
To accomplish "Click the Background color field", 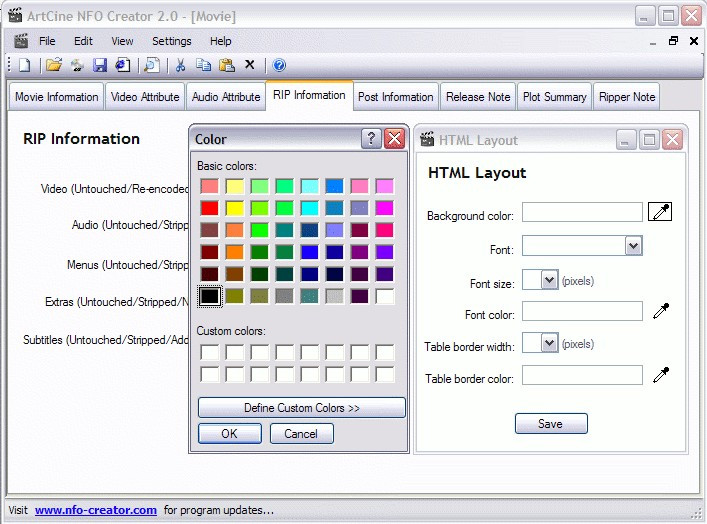I will tap(582, 212).
